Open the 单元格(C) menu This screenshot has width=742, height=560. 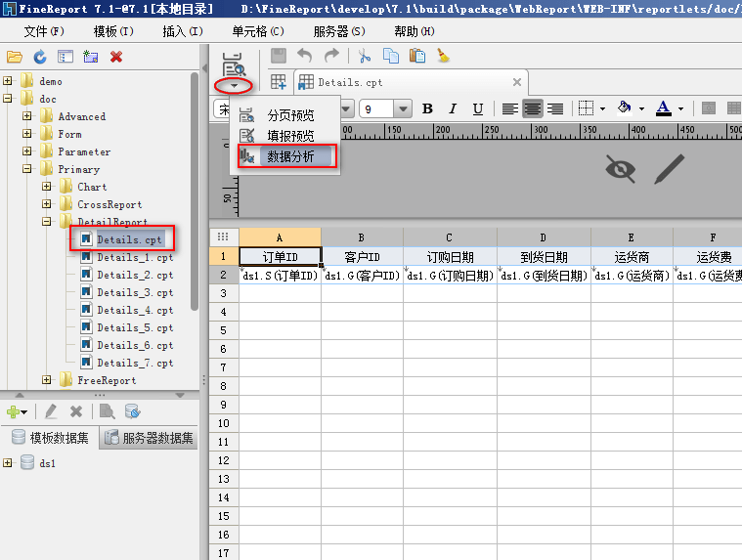258,31
